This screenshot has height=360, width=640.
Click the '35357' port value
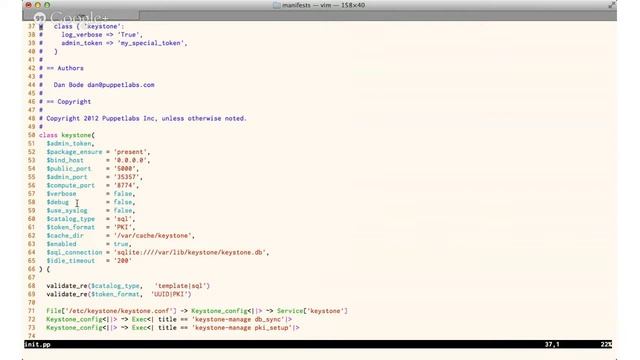(127, 177)
